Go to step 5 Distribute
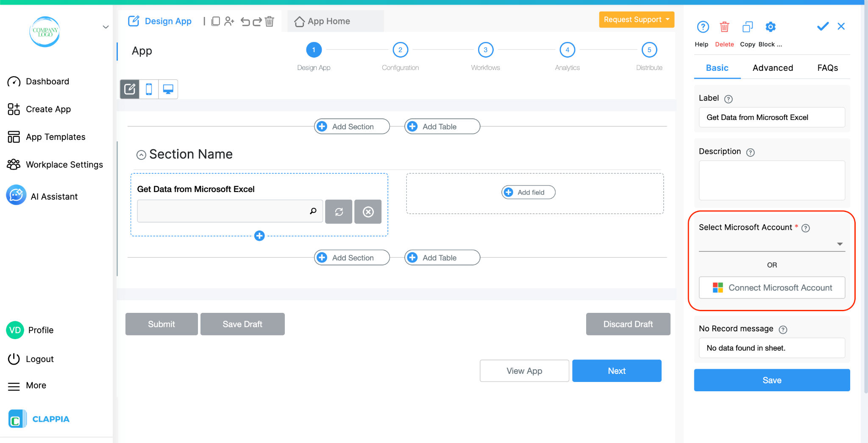Viewport: 868px width, 443px height. (649, 50)
